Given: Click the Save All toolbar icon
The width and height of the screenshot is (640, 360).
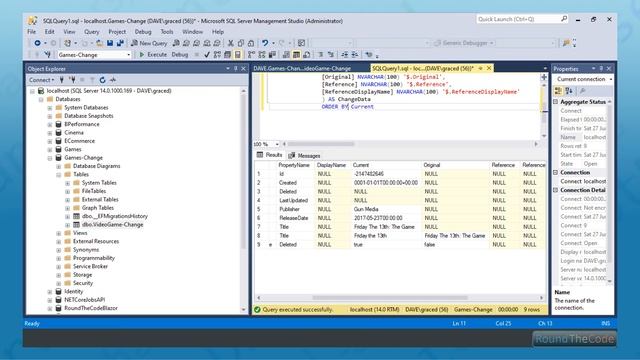Looking at the screenshot, I should (120, 43).
